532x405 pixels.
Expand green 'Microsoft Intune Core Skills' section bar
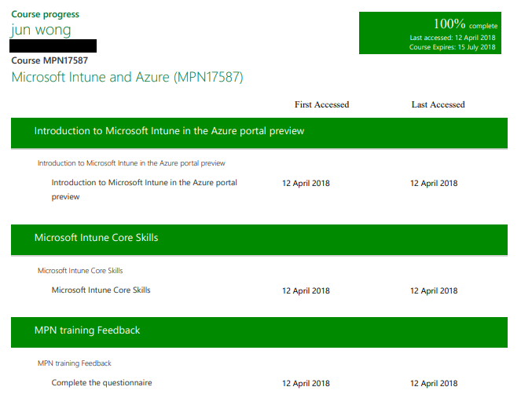259,240
